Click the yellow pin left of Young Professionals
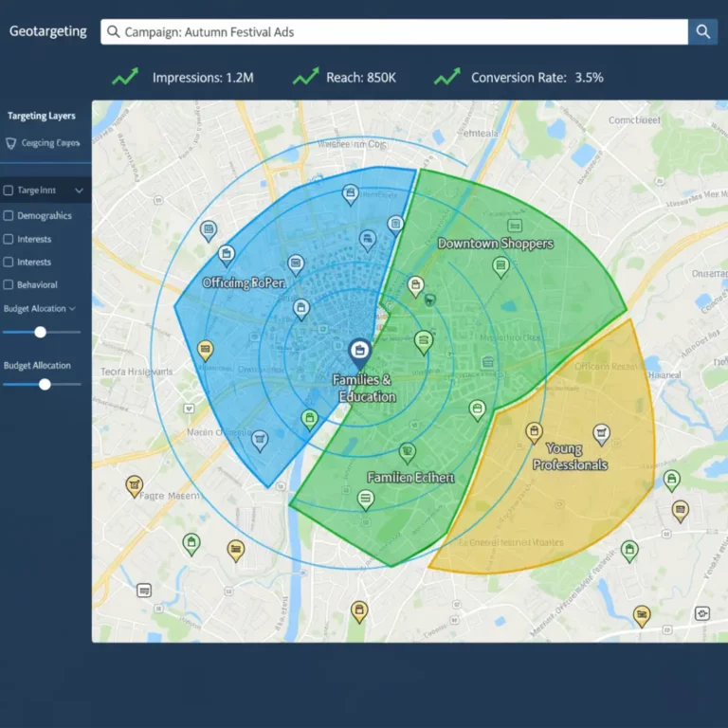The width and height of the screenshot is (728, 728). pos(534,432)
